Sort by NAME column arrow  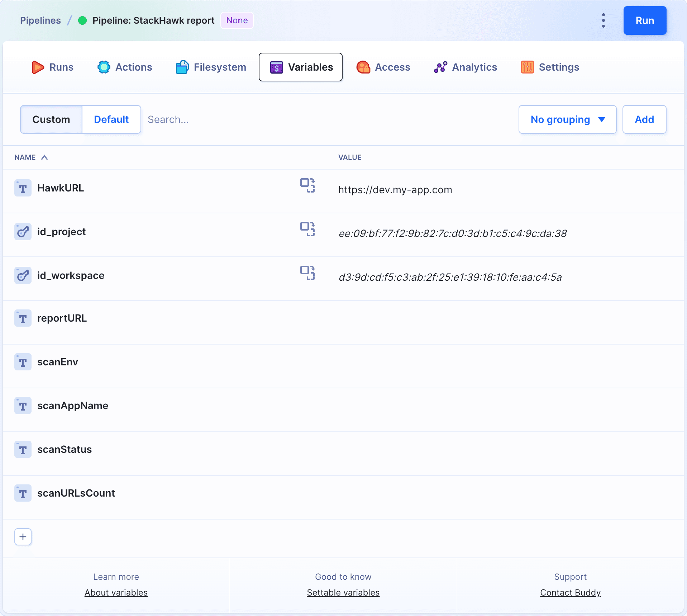[x=44, y=157]
